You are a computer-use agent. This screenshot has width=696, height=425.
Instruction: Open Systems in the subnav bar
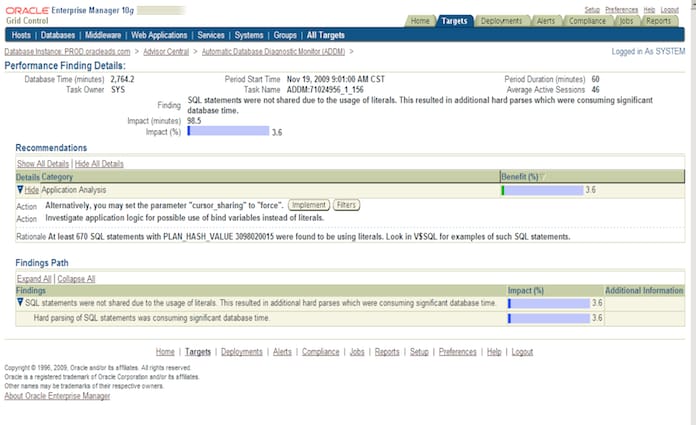[x=249, y=35]
